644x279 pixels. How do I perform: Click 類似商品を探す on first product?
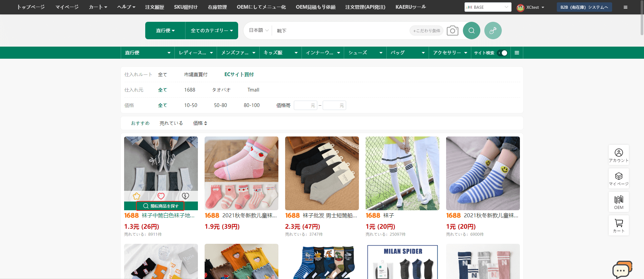(x=160, y=206)
